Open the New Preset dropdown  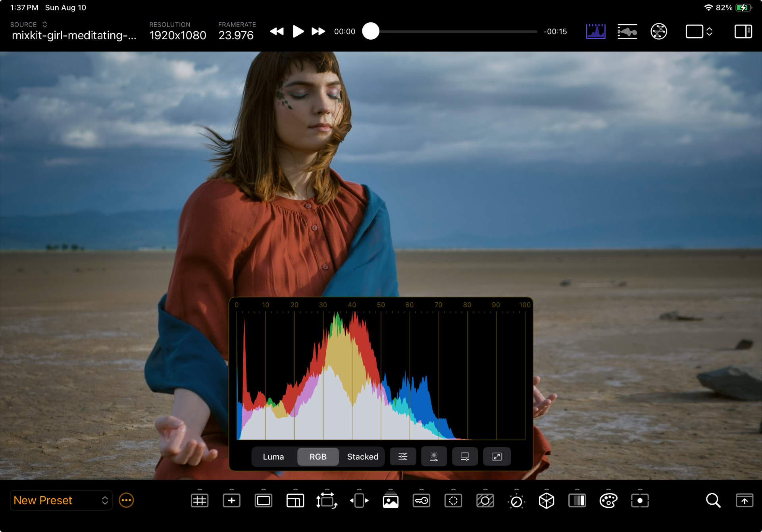coord(61,500)
